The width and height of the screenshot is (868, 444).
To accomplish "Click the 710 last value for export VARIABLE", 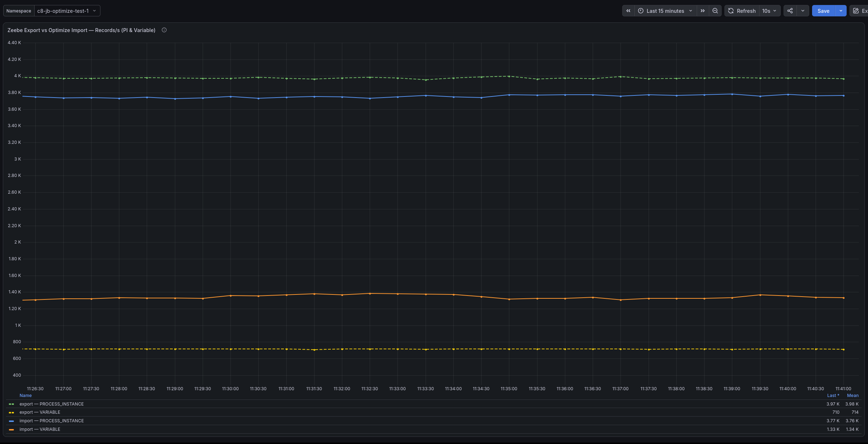I will coord(836,412).
